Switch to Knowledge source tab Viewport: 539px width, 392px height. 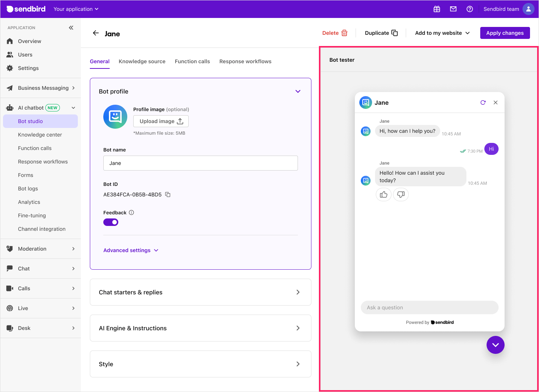(x=142, y=61)
